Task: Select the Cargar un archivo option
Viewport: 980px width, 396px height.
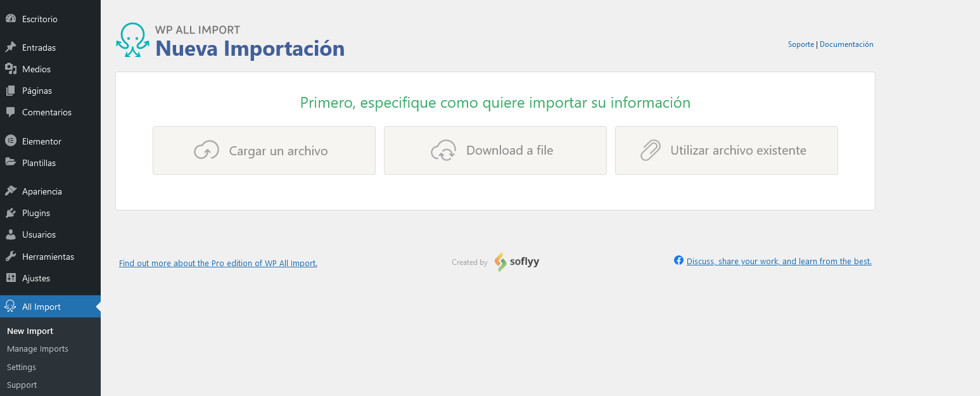Action: [x=264, y=151]
